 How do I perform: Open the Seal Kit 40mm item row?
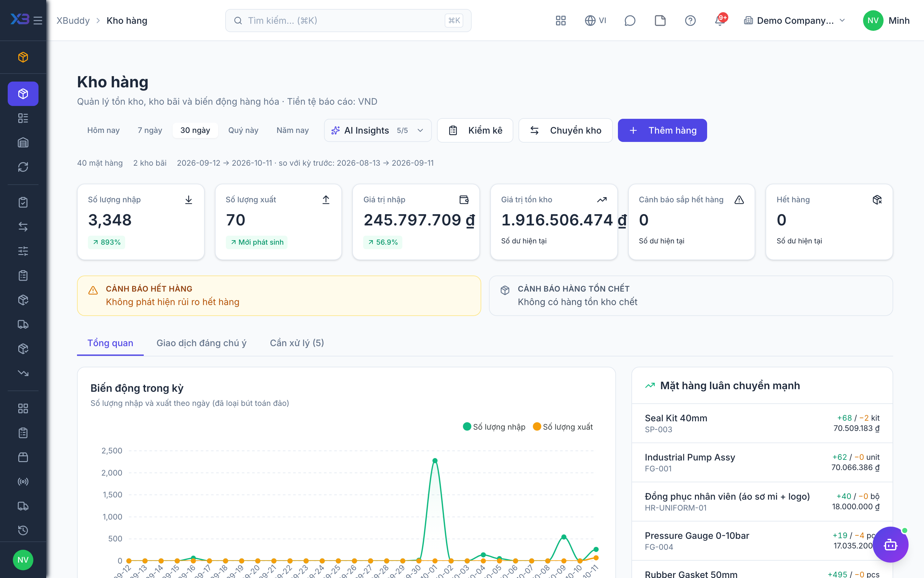pyautogui.click(x=762, y=423)
